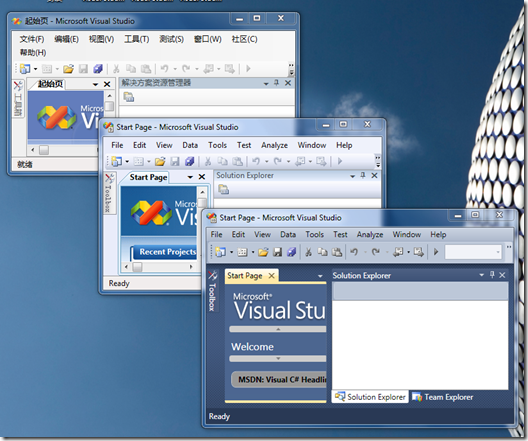528x441 pixels.
Task: Pin Solution Explorer panel in front window
Action: 492,275
